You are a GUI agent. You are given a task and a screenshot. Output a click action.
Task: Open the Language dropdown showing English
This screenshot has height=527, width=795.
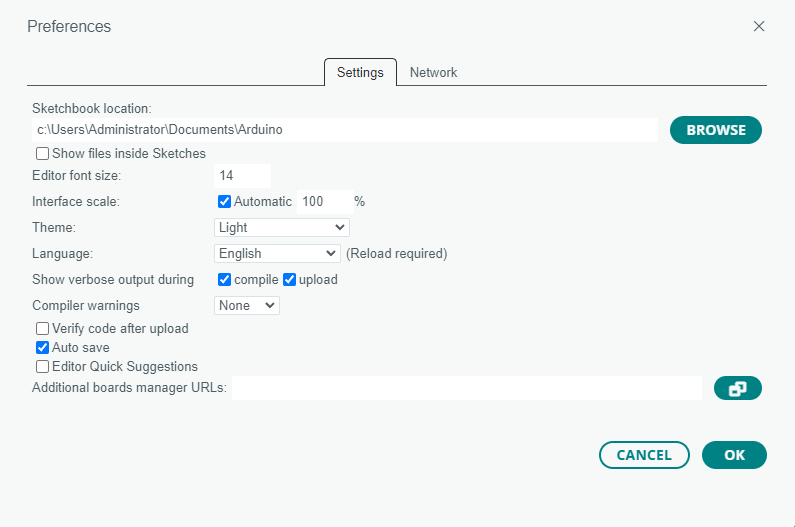(277, 253)
